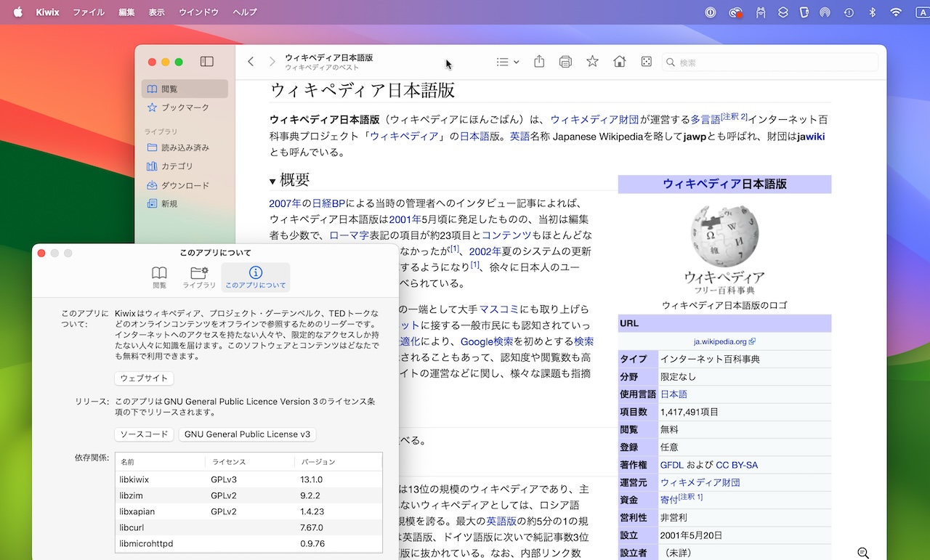Select the libmicrohttpd row
This screenshot has width=930, height=560.
[x=249, y=543]
